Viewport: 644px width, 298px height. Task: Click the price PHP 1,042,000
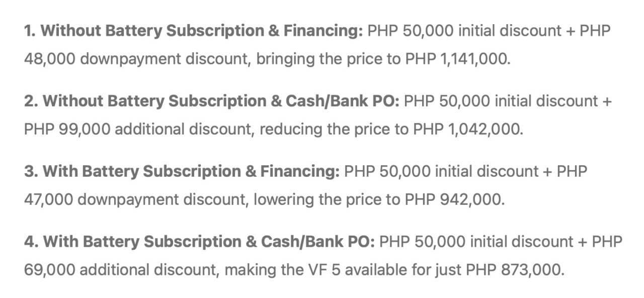click(468, 130)
